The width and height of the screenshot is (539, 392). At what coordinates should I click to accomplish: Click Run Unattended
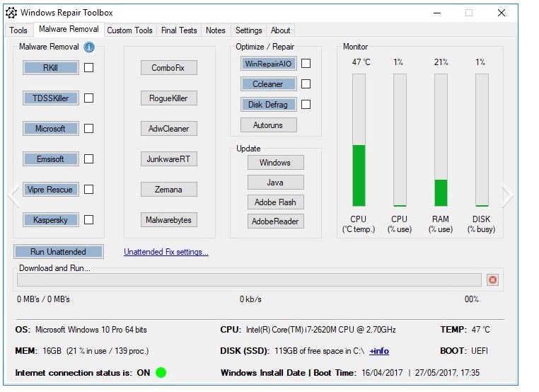[x=59, y=252]
